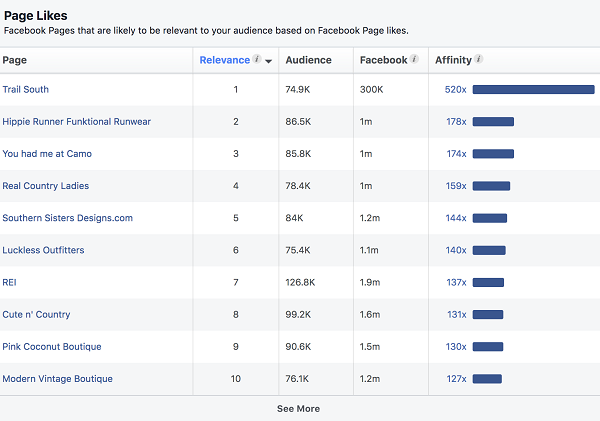Click the 520x affinity value
The width and height of the screenshot is (600, 421).
coord(456,90)
